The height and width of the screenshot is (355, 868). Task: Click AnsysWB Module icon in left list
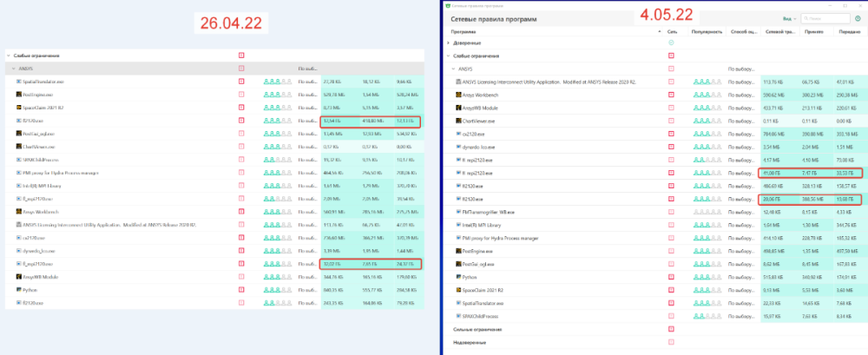click(x=19, y=277)
